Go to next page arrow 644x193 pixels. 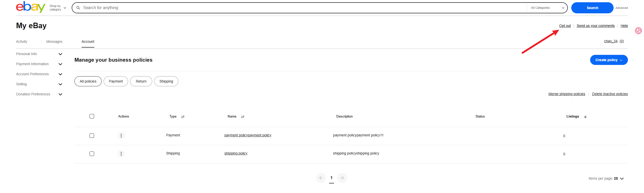click(342, 178)
